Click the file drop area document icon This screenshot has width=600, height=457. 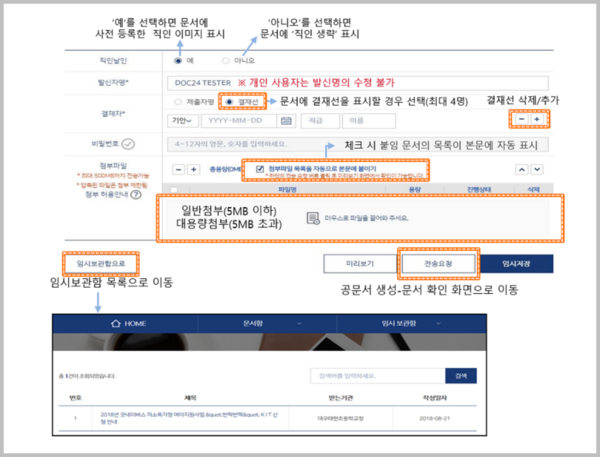[x=313, y=218]
